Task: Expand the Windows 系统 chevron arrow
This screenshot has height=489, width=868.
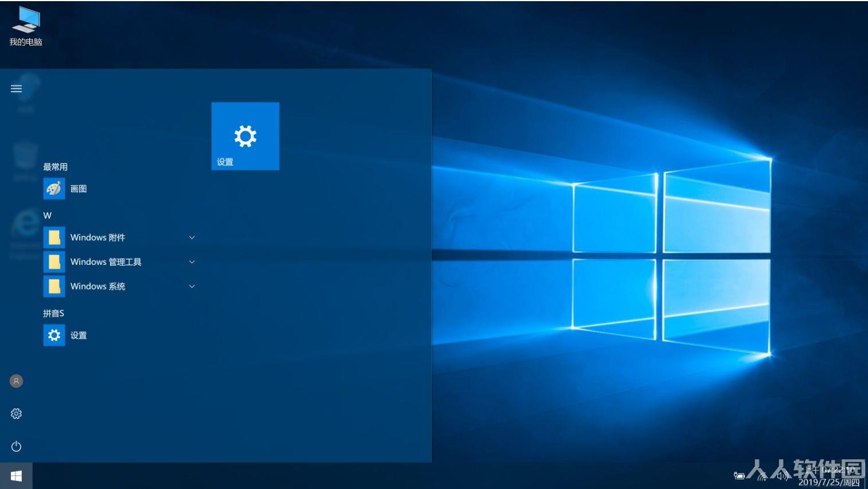Action: (192, 286)
